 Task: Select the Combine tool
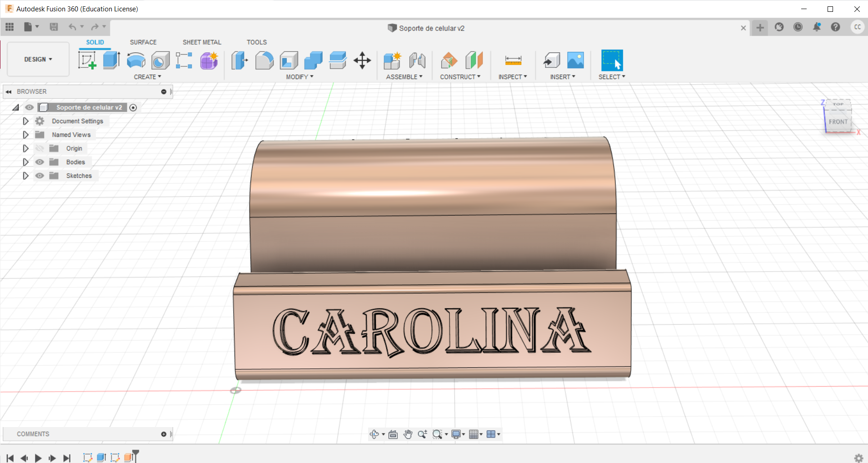click(x=313, y=60)
